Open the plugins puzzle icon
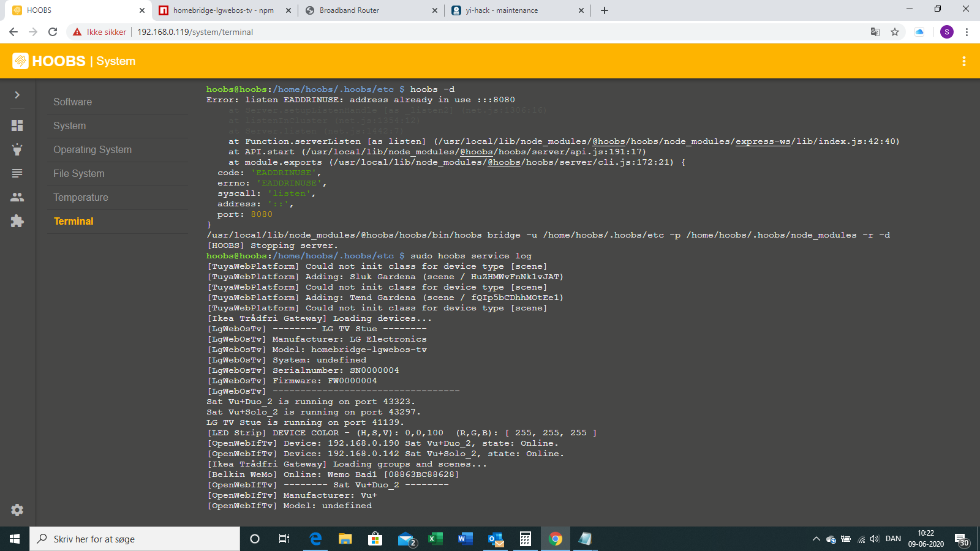This screenshot has height=551, width=980. point(17,221)
